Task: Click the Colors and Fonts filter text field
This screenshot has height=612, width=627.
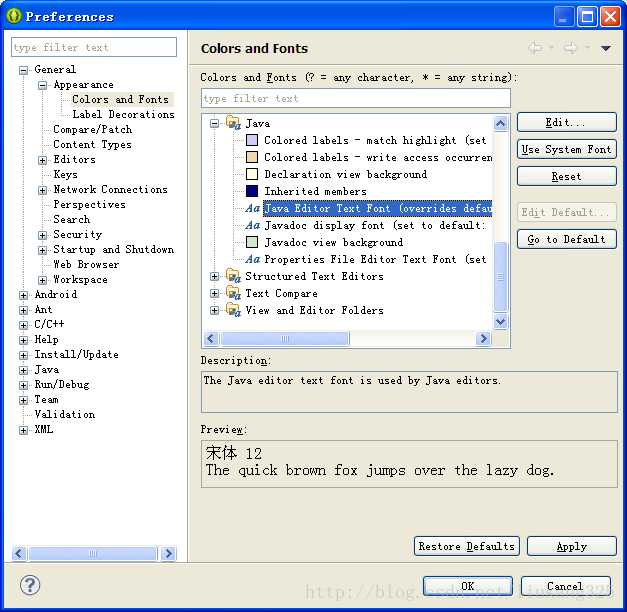Action: pyautogui.click(x=356, y=98)
